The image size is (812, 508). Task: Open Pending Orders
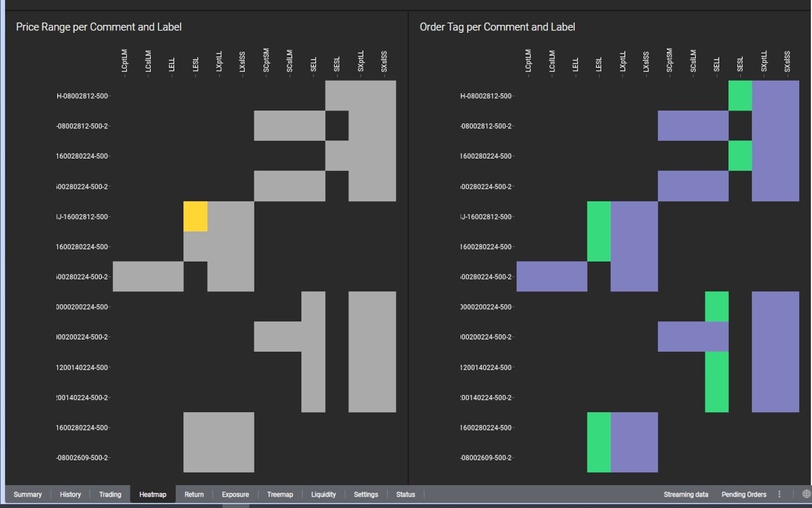point(743,494)
